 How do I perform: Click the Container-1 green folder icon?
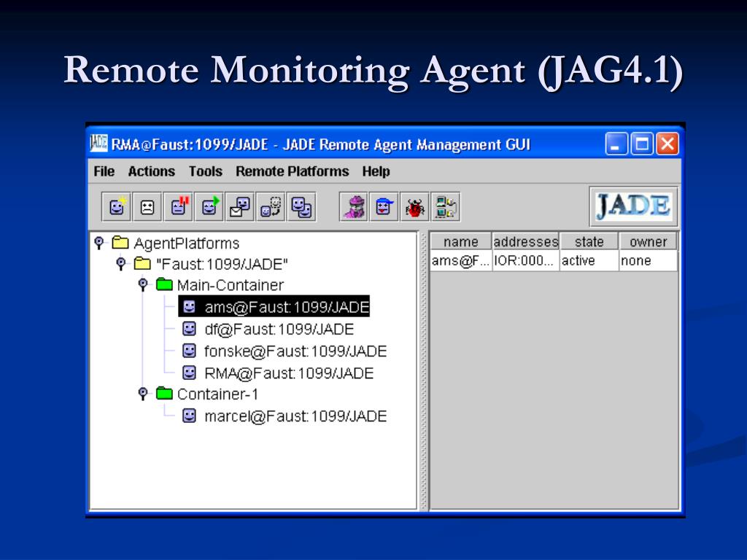pyautogui.click(x=164, y=393)
